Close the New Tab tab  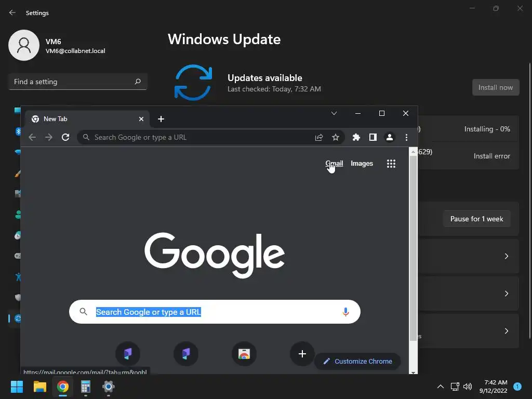click(141, 119)
